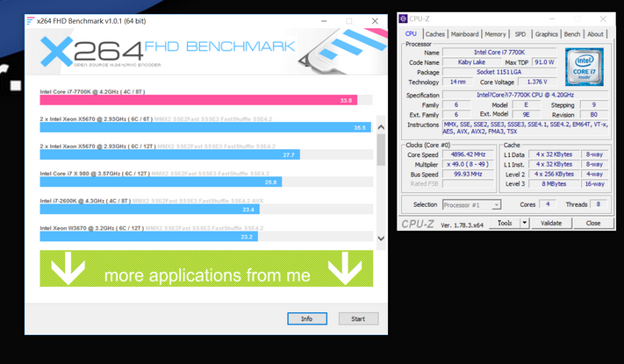Viewport: 624px width, 364px height.
Task: Open the Processor #1 selection dropdown
Action: pos(471,205)
